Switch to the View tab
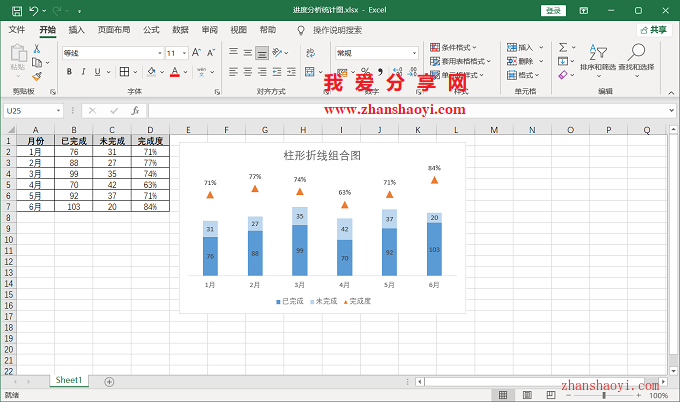The width and height of the screenshot is (680, 402). click(x=239, y=30)
